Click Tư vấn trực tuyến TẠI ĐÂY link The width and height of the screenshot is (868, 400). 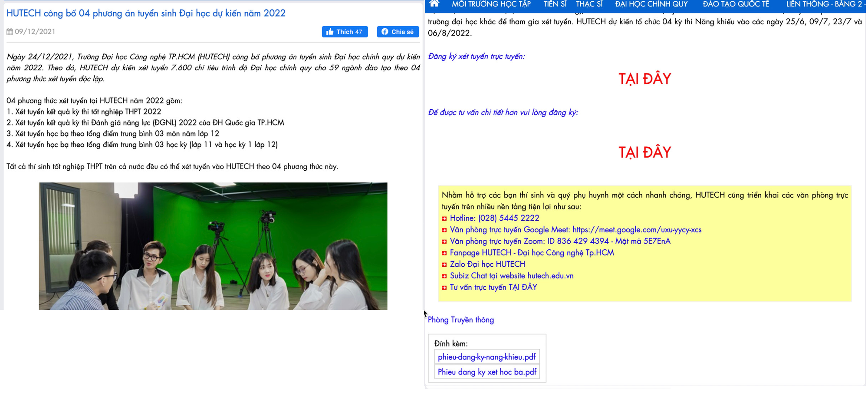pos(493,287)
